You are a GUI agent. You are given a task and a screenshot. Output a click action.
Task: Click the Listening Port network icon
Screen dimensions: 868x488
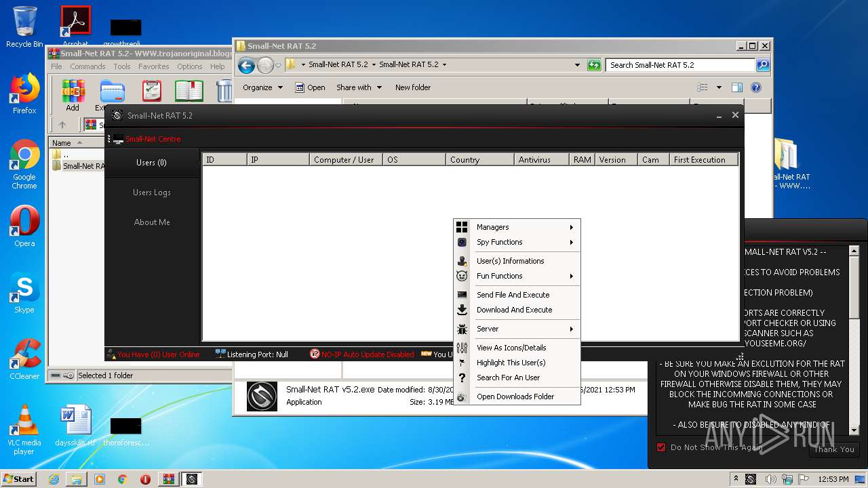[220, 354]
